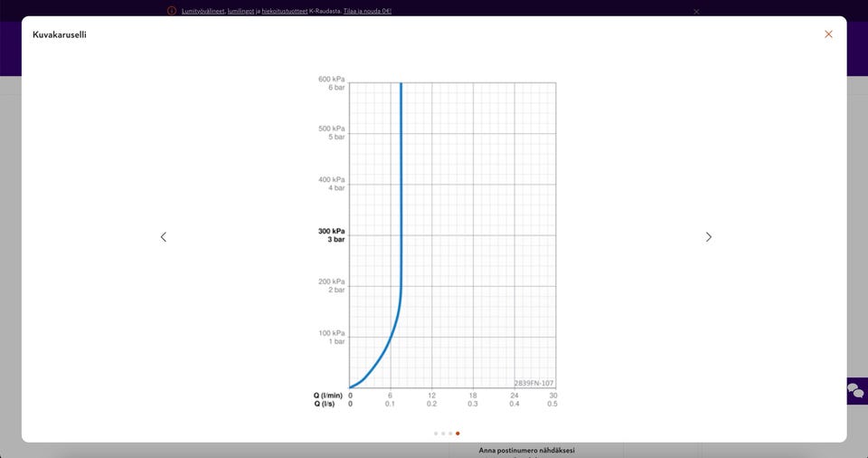This screenshot has width=868, height=458.
Task: Click the 'Kuvakaruselli' dialog title
Action: [x=60, y=34]
